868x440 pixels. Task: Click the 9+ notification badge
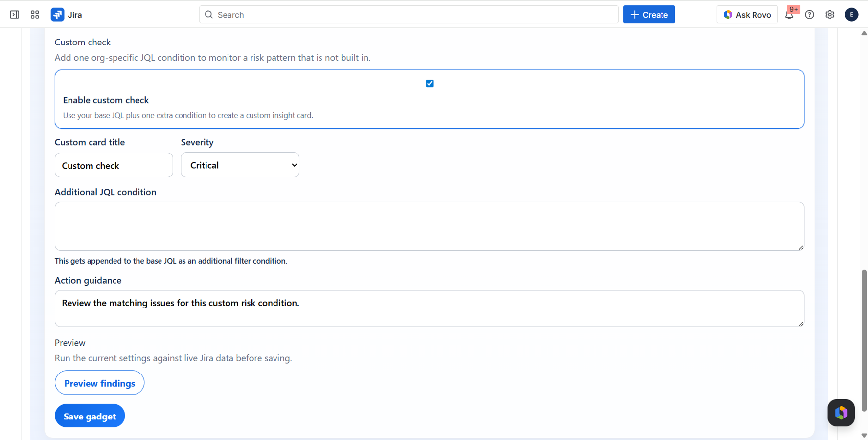[793, 9]
